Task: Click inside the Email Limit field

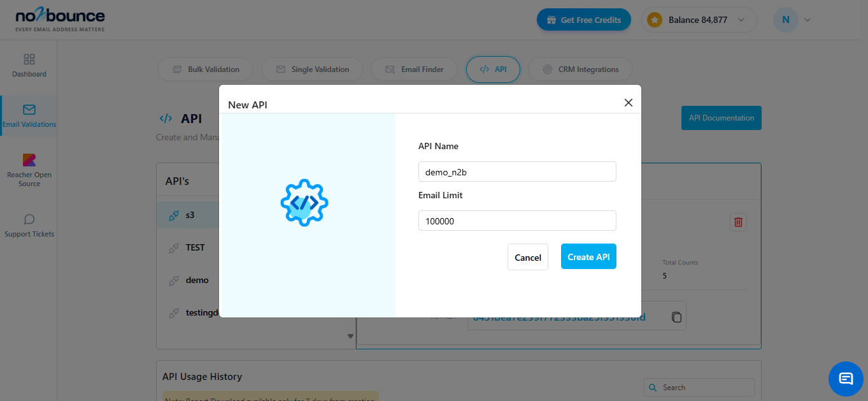Action: tap(516, 221)
